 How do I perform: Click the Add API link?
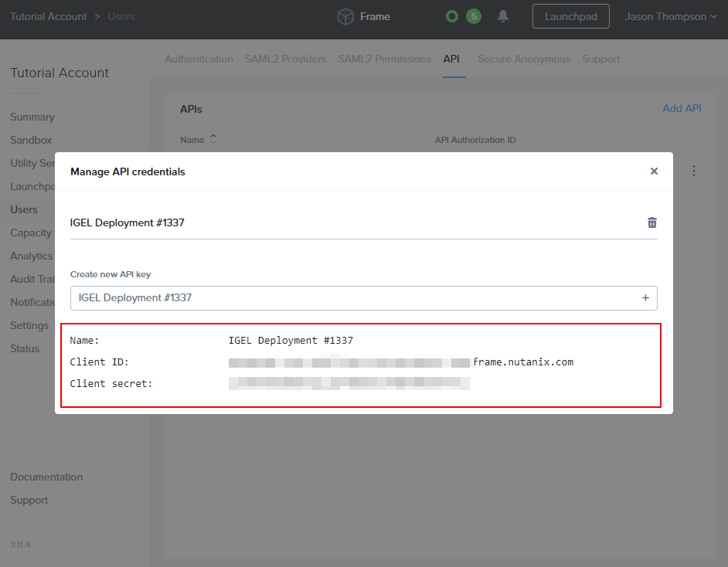(682, 108)
